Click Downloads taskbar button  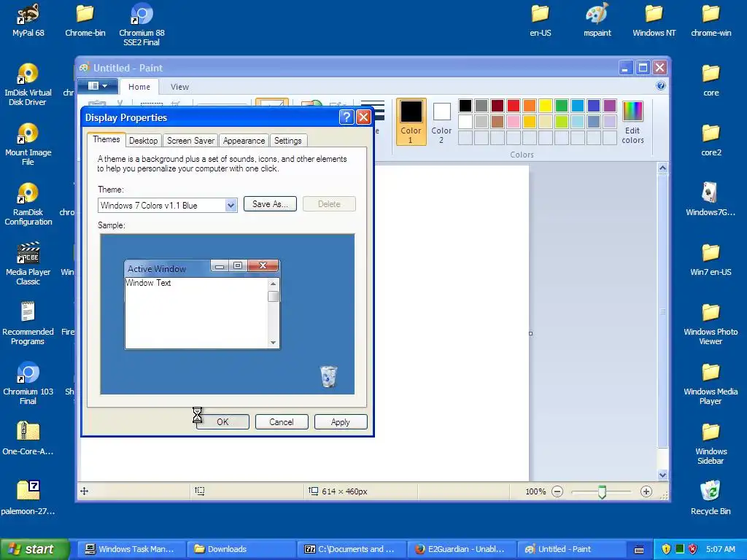click(241, 549)
